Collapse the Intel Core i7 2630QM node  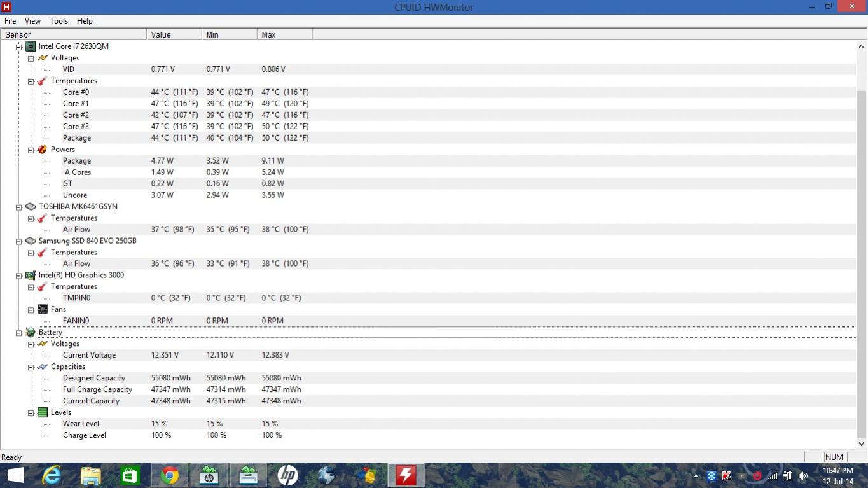coord(19,46)
